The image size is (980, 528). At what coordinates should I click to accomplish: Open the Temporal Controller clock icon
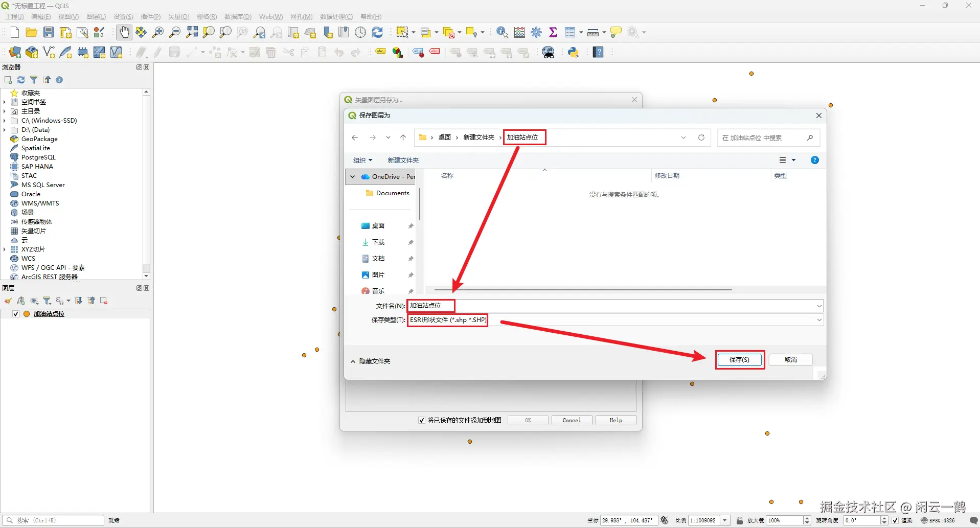pyautogui.click(x=360, y=33)
